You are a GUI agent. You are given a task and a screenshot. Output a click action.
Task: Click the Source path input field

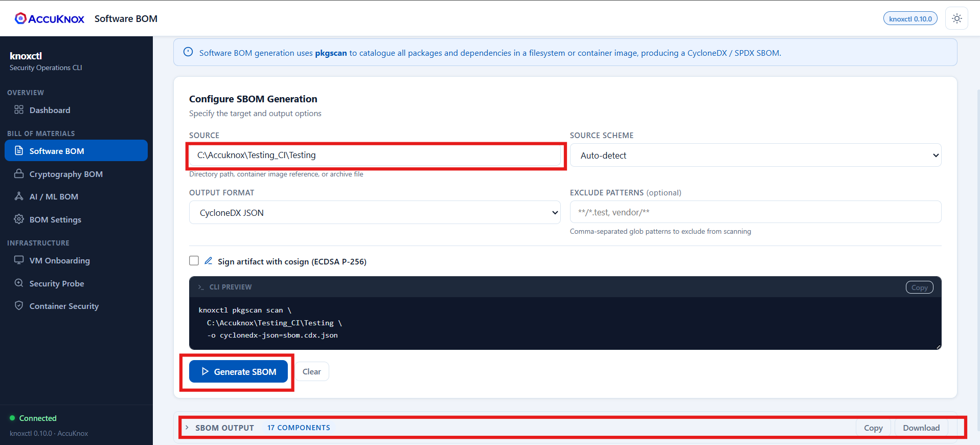point(375,155)
